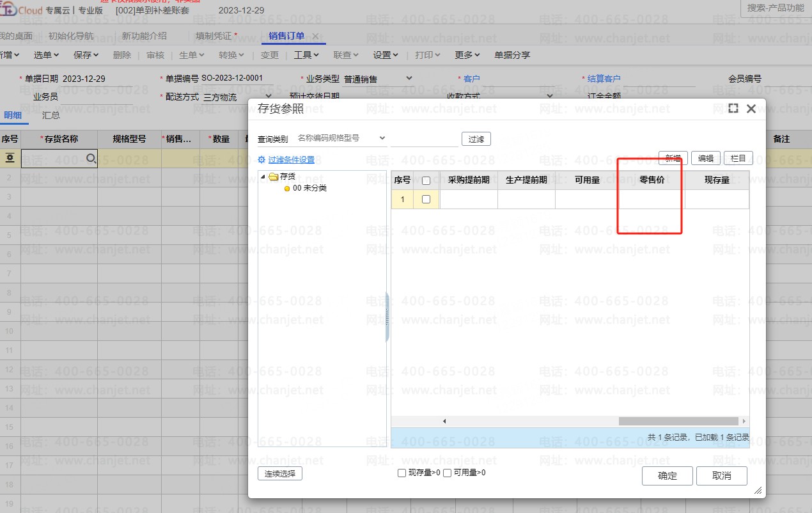Screen dimensions: 812x513
Task: Enable the 现存量>0 filter checkbox
Action: 402,473
